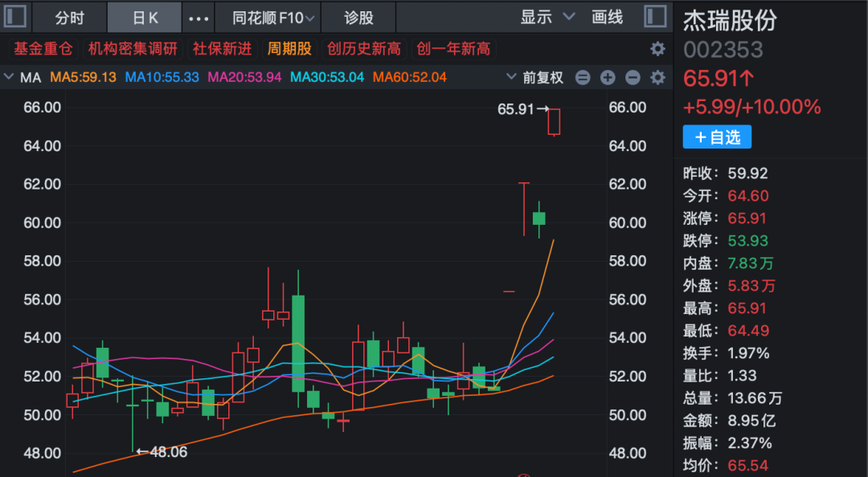Switch to the 诊股 tab
Image resolution: width=868 pixels, height=477 pixels.
coord(359,16)
